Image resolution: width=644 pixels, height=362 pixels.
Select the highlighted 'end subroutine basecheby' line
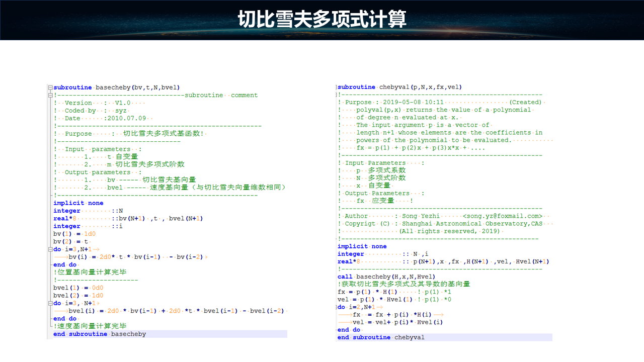pyautogui.click(x=100, y=334)
